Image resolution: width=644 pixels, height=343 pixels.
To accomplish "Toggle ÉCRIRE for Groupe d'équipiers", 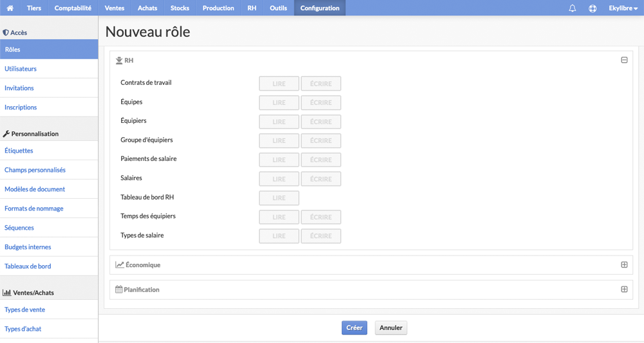I will [321, 141].
